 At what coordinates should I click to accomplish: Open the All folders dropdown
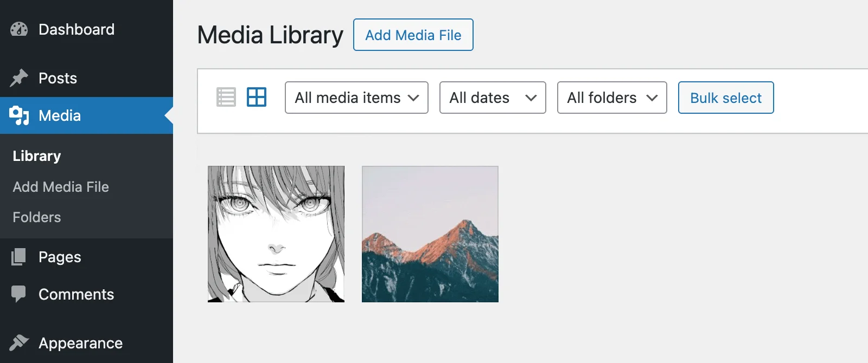click(611, 98)
